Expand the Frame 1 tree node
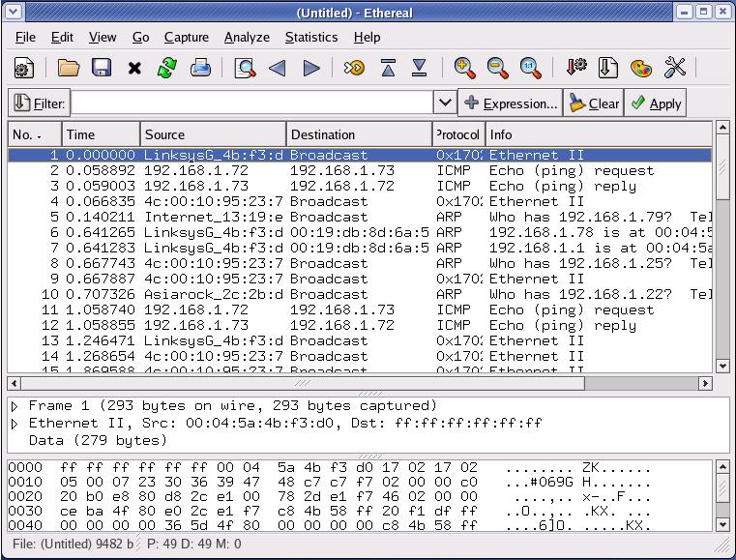 15,406
